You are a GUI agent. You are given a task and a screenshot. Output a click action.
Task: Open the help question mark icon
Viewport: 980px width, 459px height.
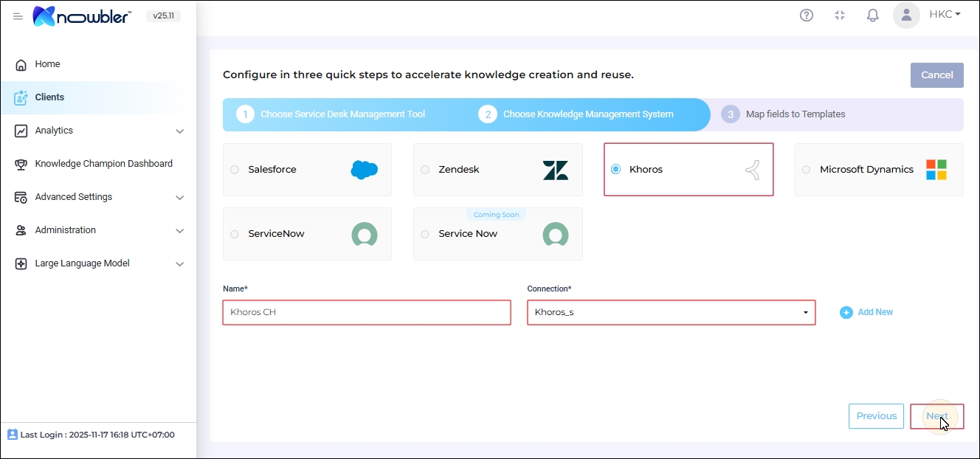(807, 15)
